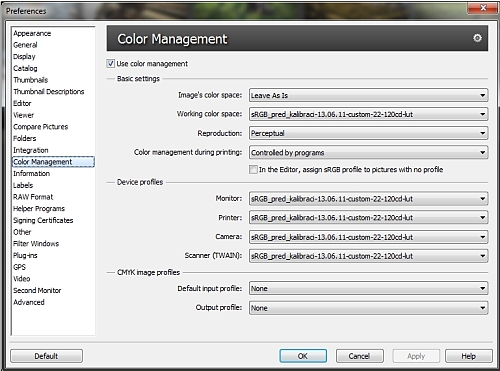Open Working color space dropdown
The height and width of the screenshot is (371, 500).
(368, 114)
